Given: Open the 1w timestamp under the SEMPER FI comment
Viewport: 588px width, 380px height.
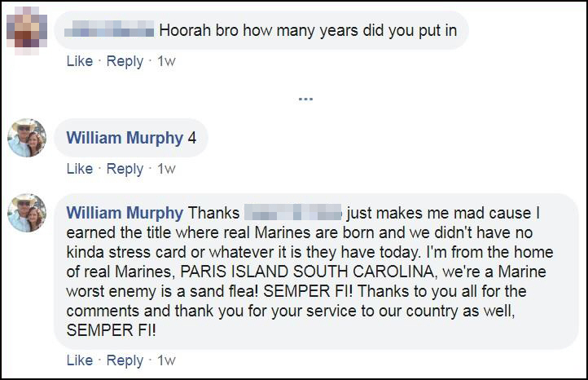Looking at the screenshot, I should (x=166, y=360).
